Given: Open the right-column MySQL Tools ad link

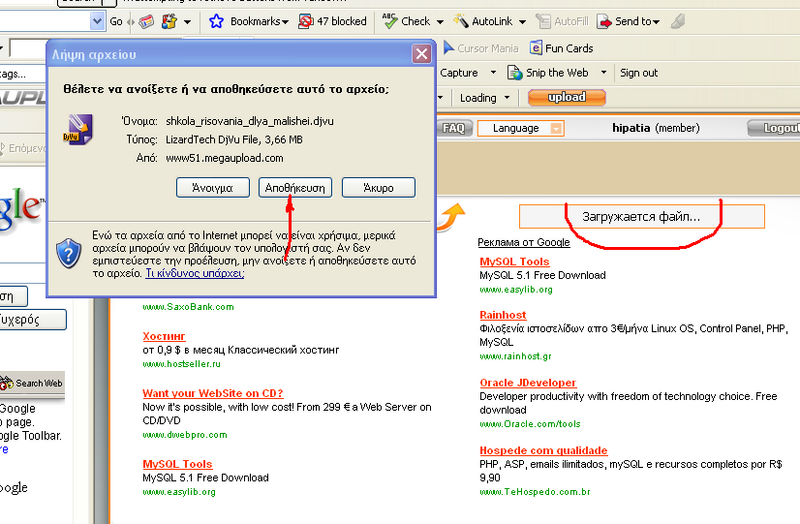Looking at the screenshot, I should point(514,262).
